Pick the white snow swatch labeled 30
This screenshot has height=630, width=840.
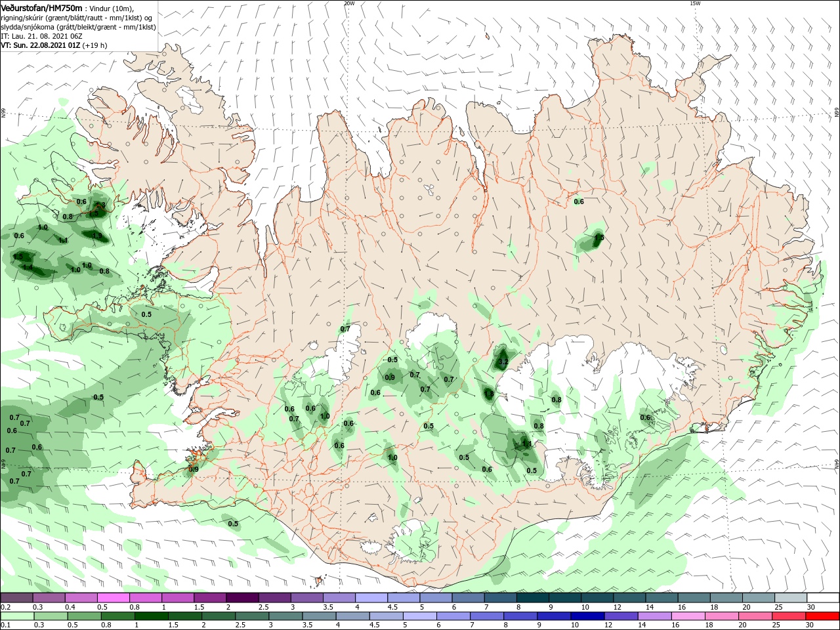[822, 598]
